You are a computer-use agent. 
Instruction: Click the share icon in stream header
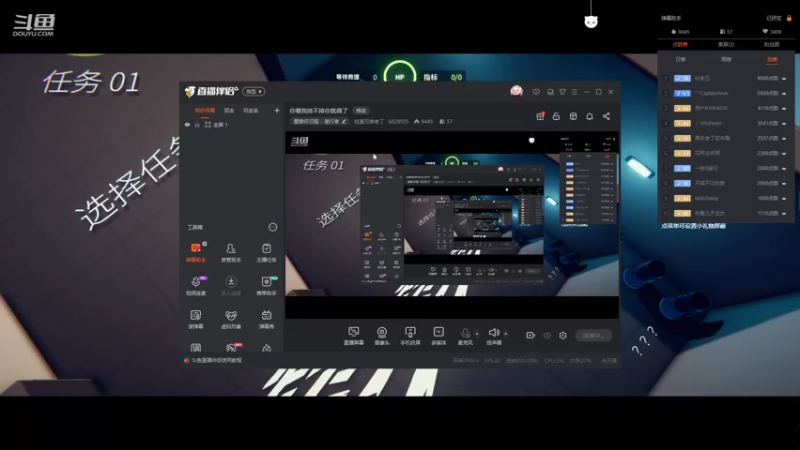(x=606, y=116)
